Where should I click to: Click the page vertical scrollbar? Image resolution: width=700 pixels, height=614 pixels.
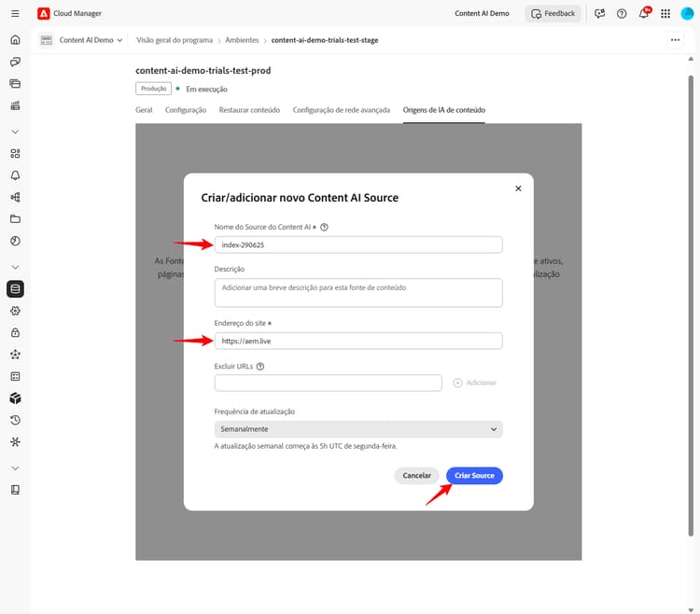point(691,305)
